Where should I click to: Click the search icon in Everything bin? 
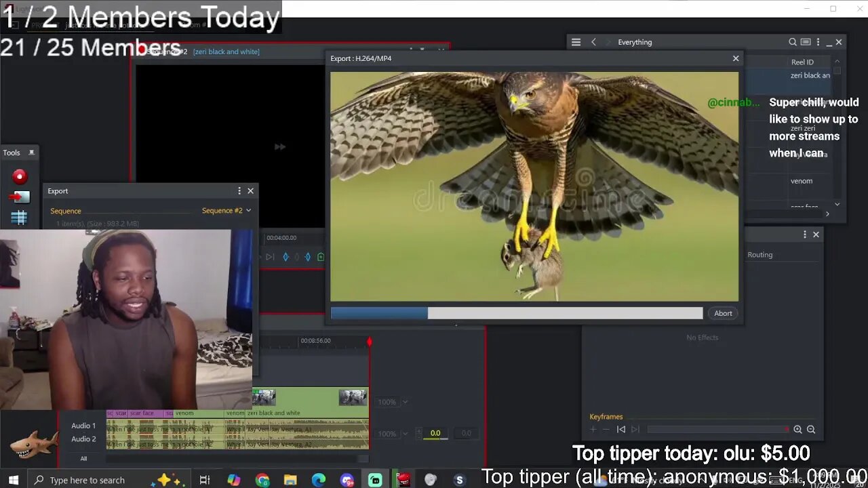pos(792,42)
